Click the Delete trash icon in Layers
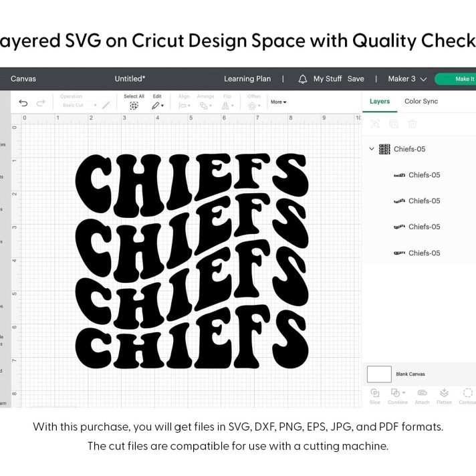Screen dimensions: 476x476 tap(412, 124)
